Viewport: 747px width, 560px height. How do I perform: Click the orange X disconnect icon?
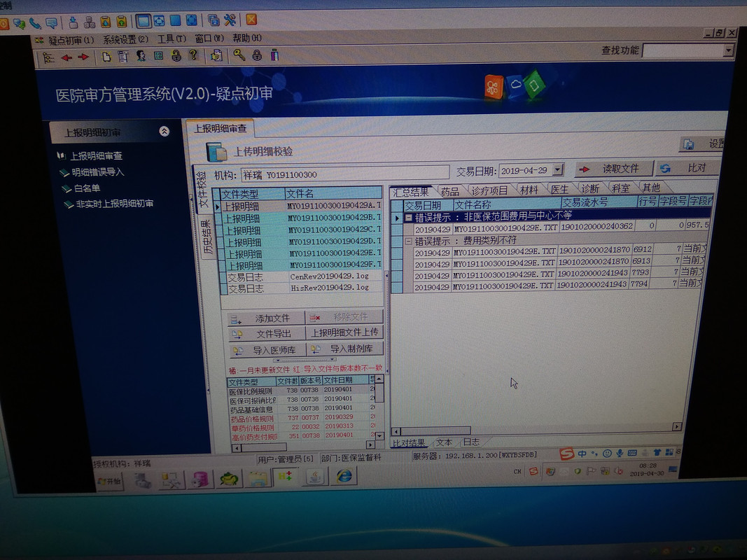[251, 20]
